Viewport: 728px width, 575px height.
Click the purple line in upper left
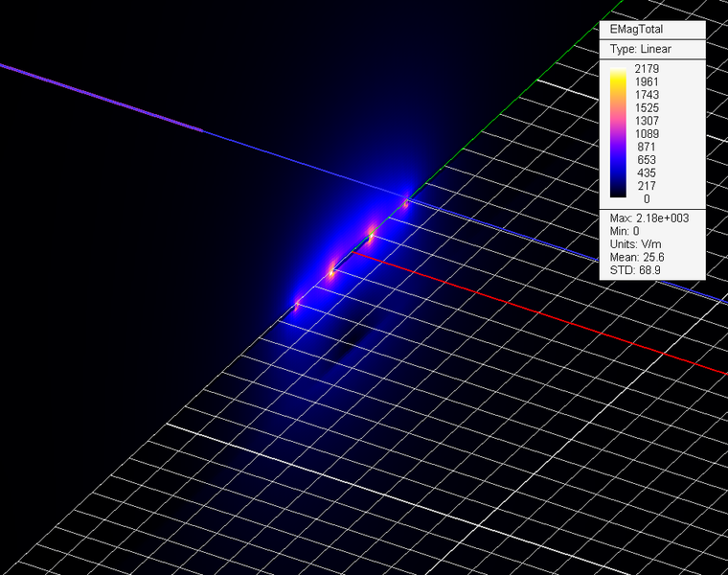tap(96, 94)
